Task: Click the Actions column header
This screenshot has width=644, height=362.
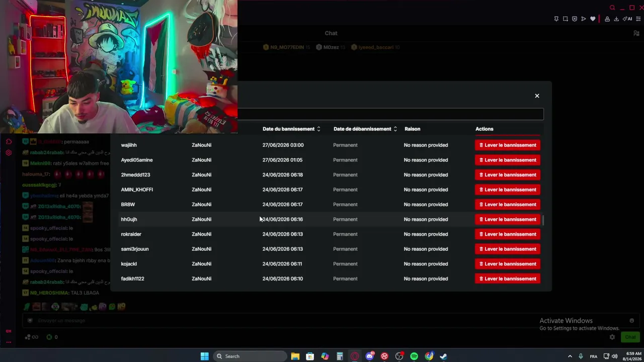Action: [485, 129]
